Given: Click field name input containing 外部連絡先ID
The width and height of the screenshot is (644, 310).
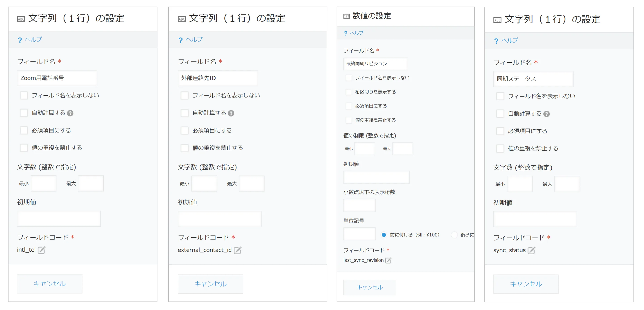Looking at the screenshot, I should [218, 78].
